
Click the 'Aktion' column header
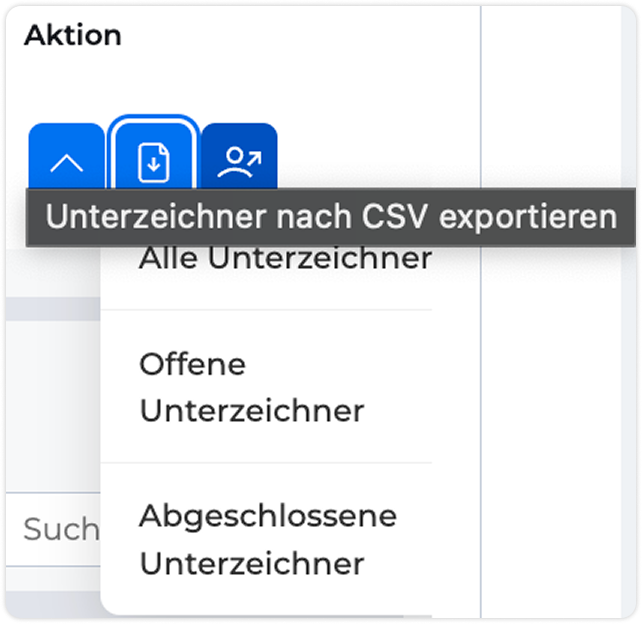(x=72, y=36)
